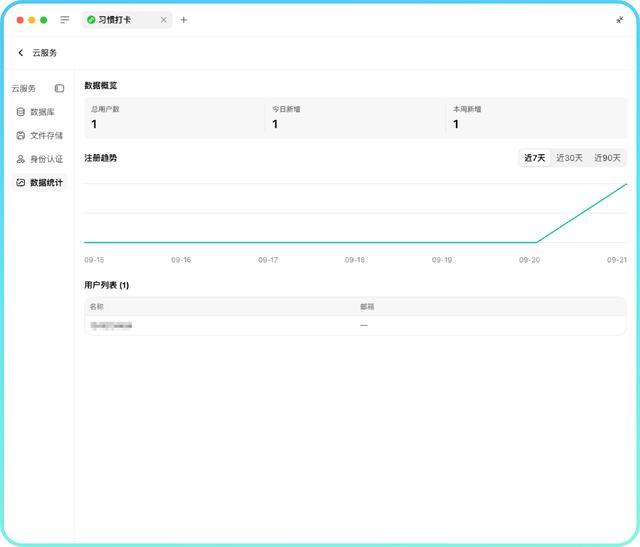Screen dimensions: 640x547
Task: Click the back arrow beside 云服务
Action: tap(21, 53)
